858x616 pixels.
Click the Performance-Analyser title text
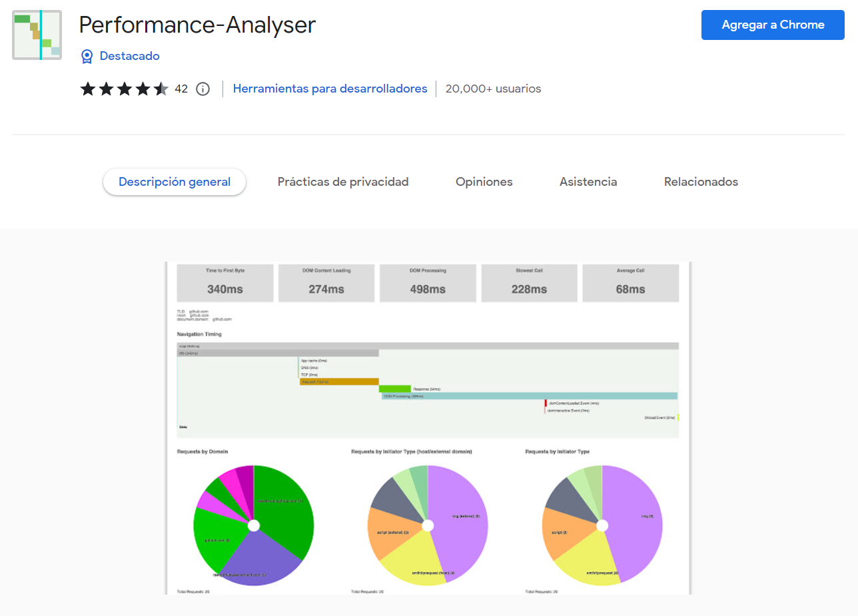click(x=197, y=25)
